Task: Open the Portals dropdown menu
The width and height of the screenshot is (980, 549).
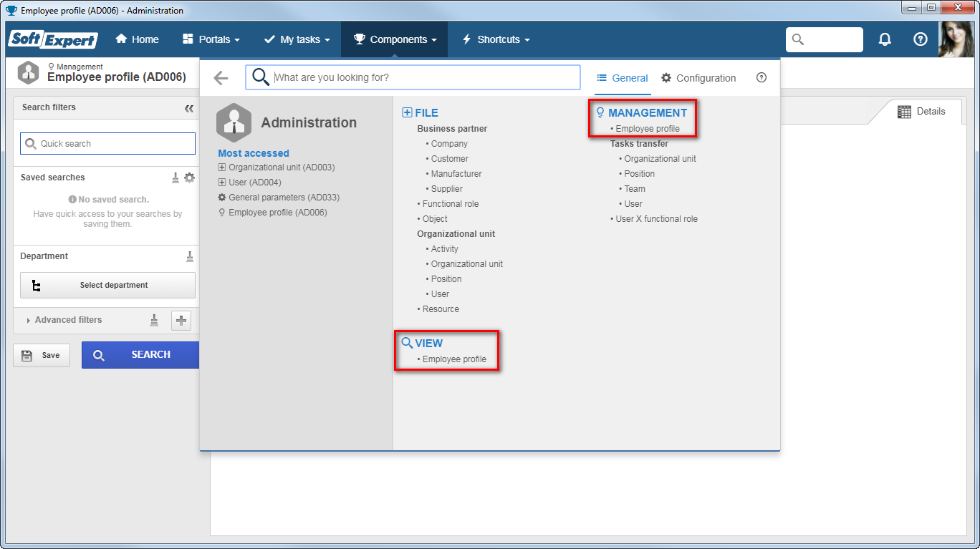Action: 211,39
